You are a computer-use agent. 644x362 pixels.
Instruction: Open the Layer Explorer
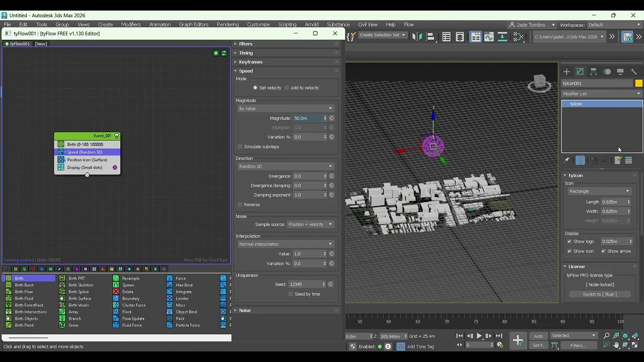[x=460, y=37]
